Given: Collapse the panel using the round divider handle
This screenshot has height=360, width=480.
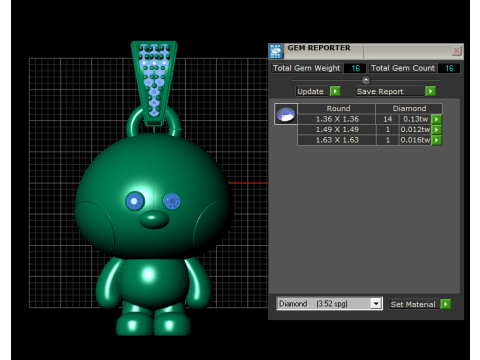Looking at the screenshot, I should pyautogui.click(x=366, y=80).
